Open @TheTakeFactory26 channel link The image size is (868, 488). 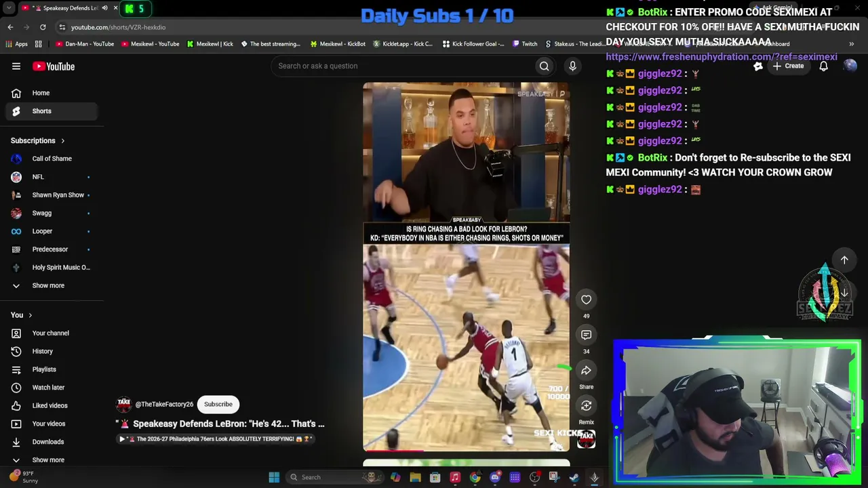click(164, 405)
